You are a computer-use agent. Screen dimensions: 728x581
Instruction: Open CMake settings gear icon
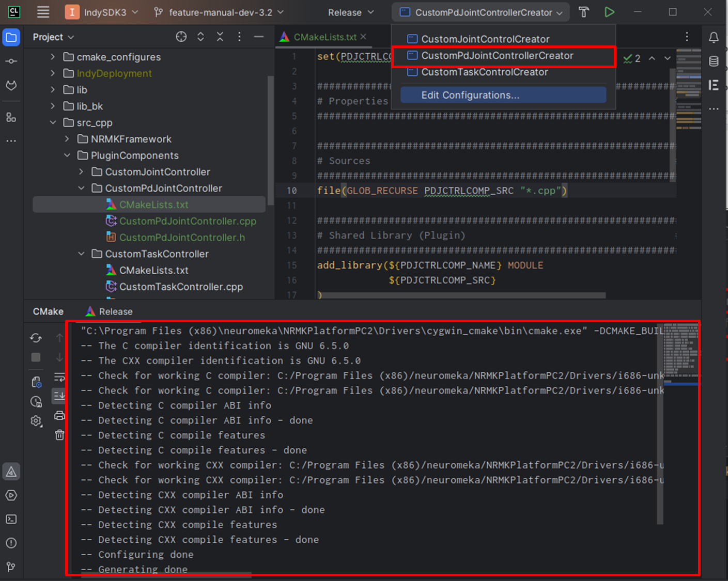36,421
